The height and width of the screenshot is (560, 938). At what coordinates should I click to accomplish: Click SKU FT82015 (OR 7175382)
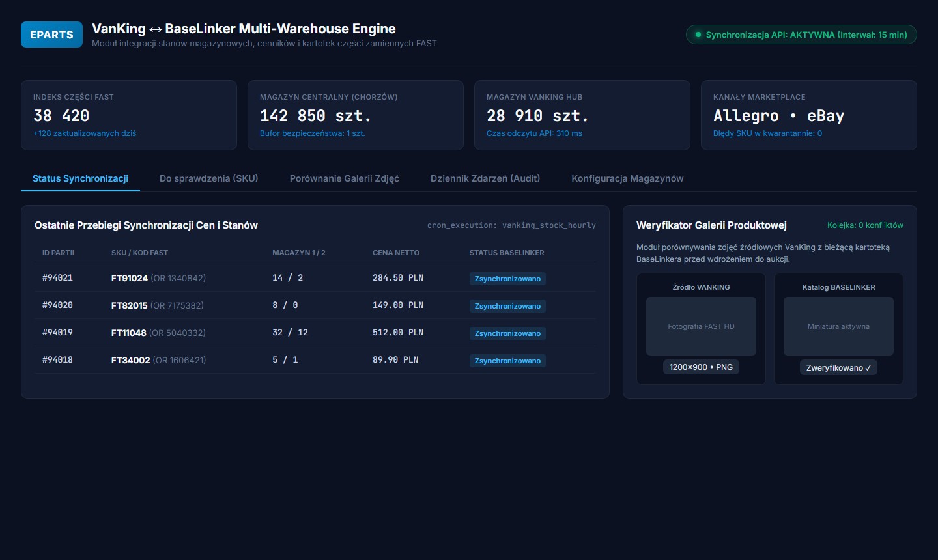[158, 305]
